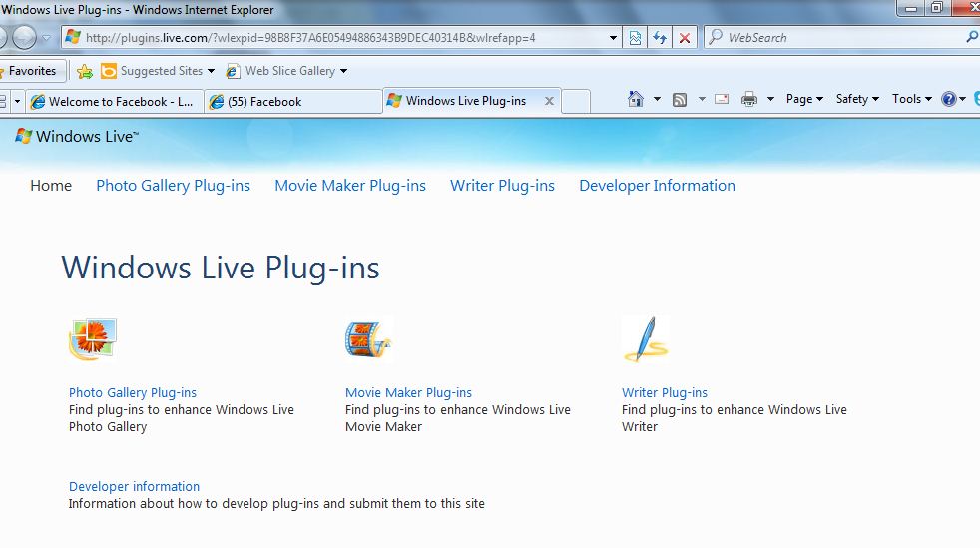Image resolution: width=980 pixels, height=548 pixels.
Task: Switch to (55) Facebook tab
Action: coord(293,101)
